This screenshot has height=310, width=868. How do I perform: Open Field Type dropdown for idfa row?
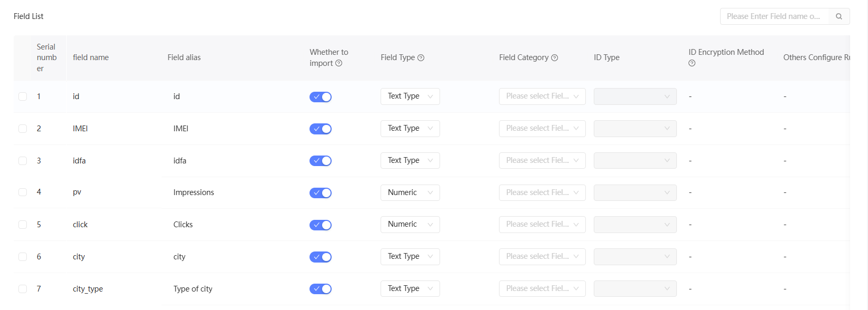point(410,160)
